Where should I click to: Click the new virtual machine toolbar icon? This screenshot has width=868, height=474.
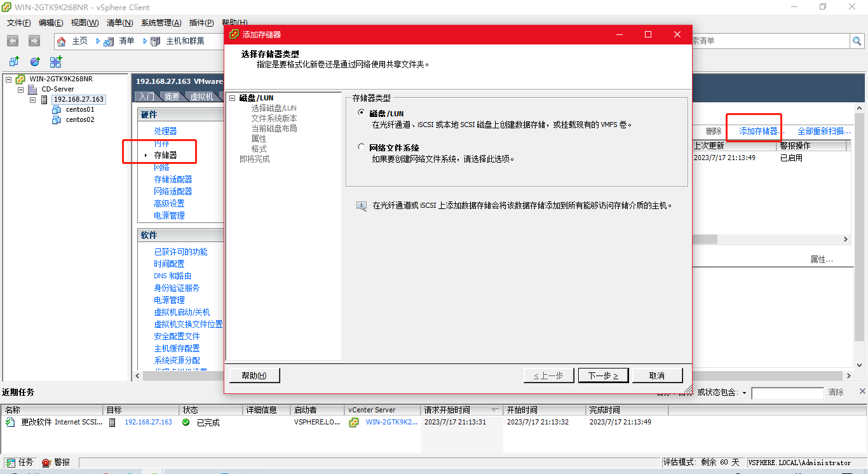coord(14,62)
